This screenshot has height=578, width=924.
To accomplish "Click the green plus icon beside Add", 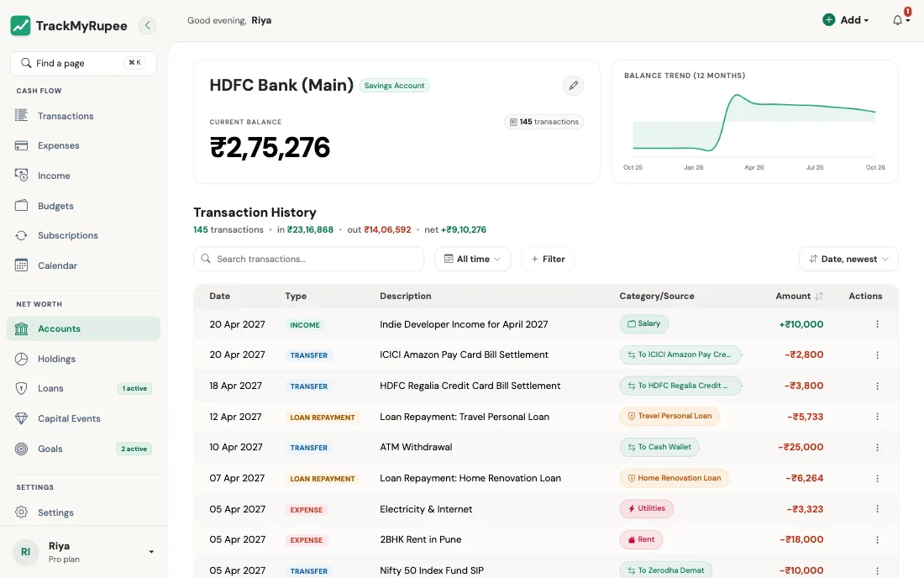I will tap(828, 20).
